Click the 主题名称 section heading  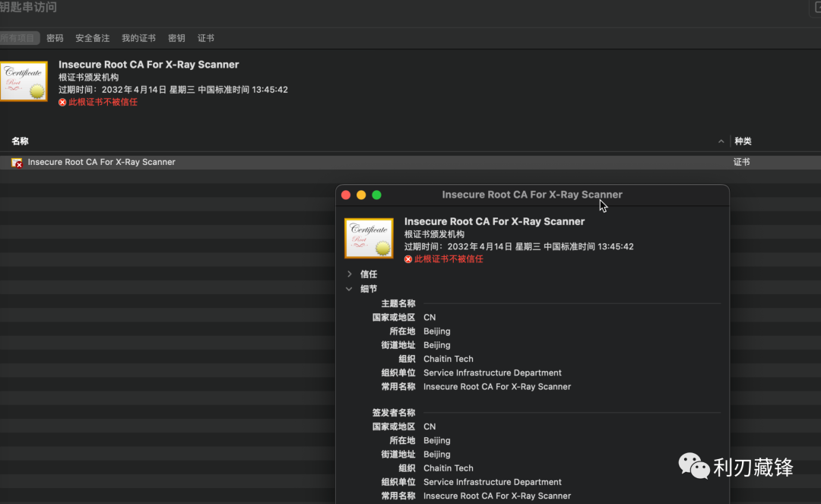[398, 303]
